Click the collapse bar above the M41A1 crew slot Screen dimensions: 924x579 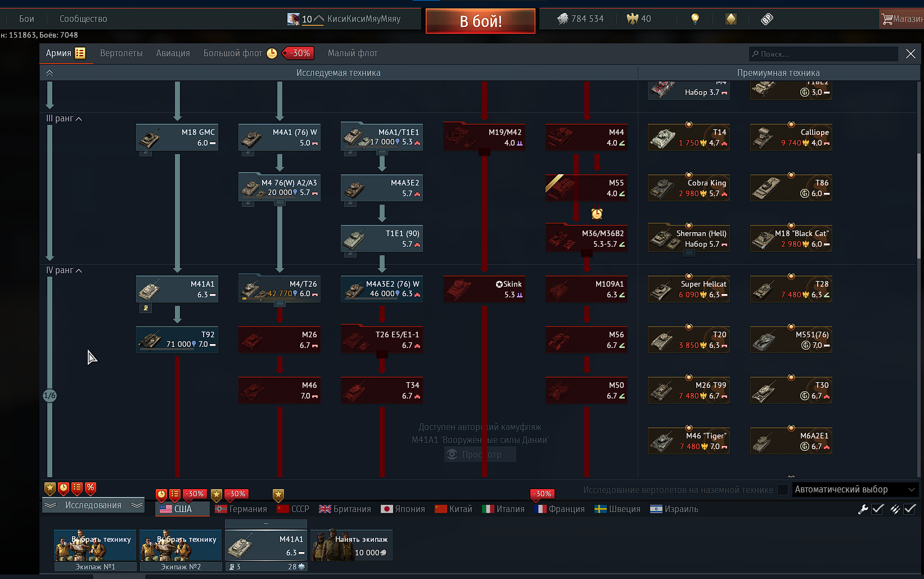266,524
